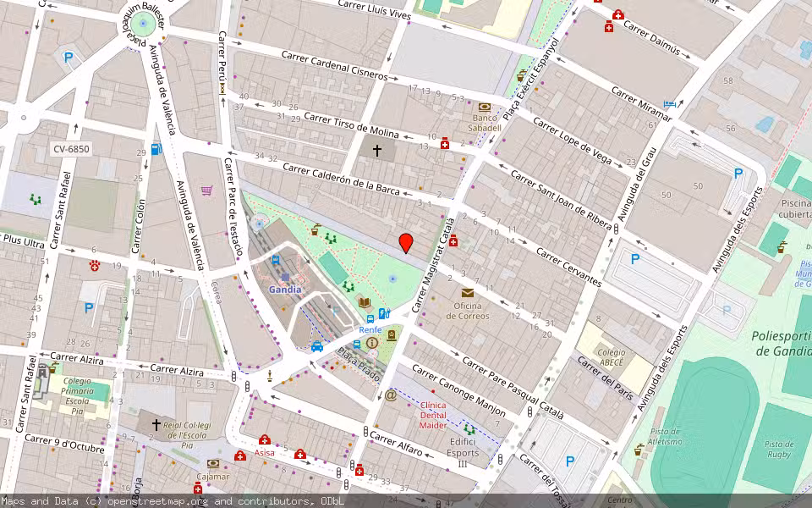Open the Renfe station label

point(370,329)
